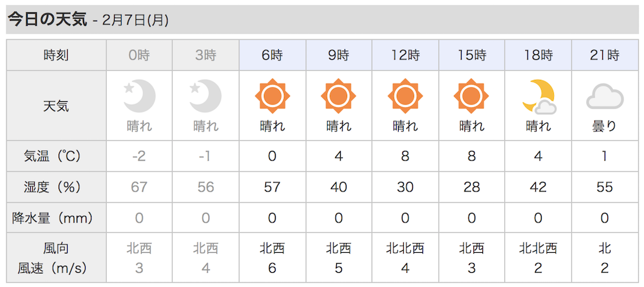Click the 北北西 wind direction at 18時
The height and width of the screenshot is (287, 644).
click(x=538, y=248)
